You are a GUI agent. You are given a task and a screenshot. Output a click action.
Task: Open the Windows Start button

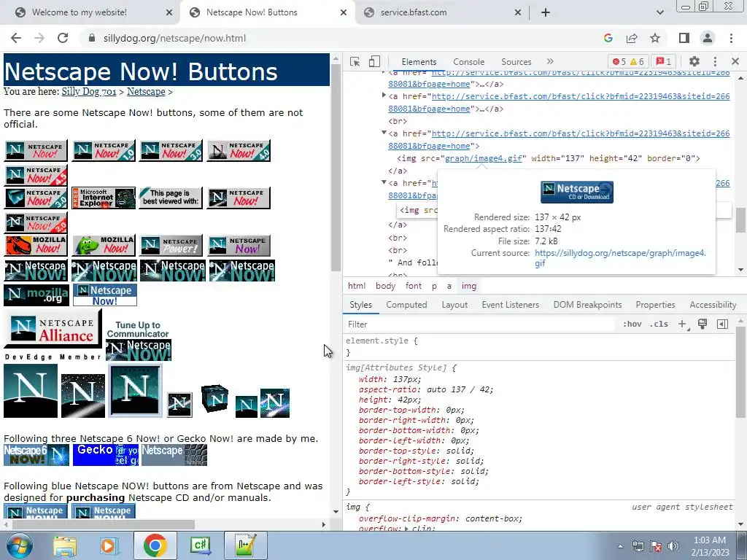coord(20,545)
